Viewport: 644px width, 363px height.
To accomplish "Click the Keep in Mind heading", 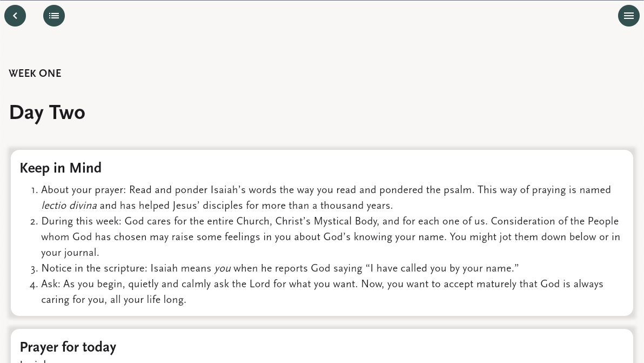I will coord(61,168).
